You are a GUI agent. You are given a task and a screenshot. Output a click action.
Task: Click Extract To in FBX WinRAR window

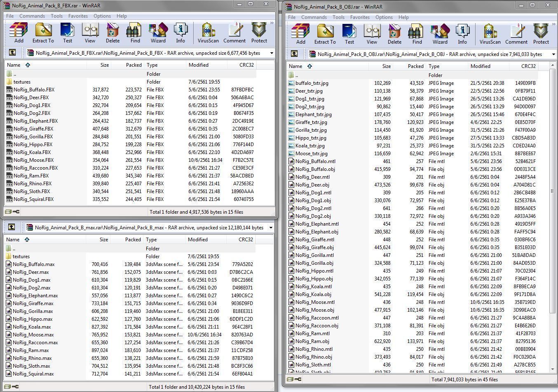tap(43, 33)
